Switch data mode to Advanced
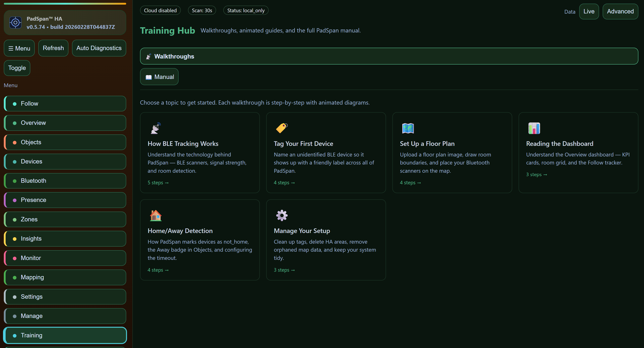This screenshot has height=348, width=644. [x=620, y=11]
